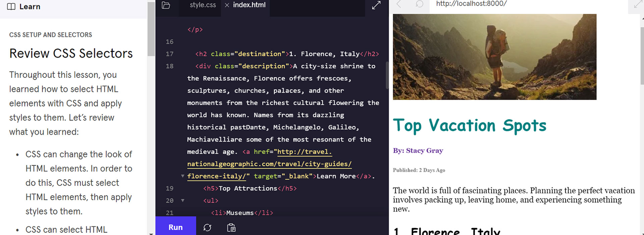
Task: Toggle the fold arrow beside florence-italy line
Action: [x=183, y=176]
